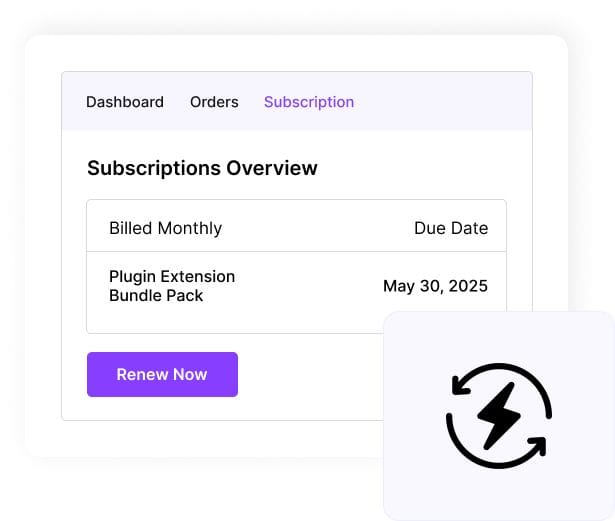The image size is (615, 521).
Task: Click the Due Date column header
Action: tap(451, 228)
